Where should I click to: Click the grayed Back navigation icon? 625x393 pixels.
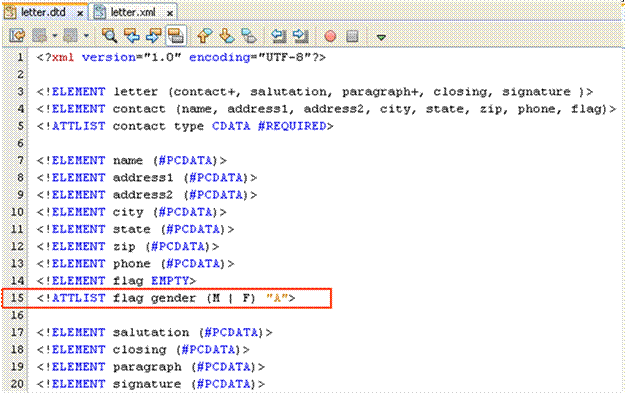coord(40,36)
